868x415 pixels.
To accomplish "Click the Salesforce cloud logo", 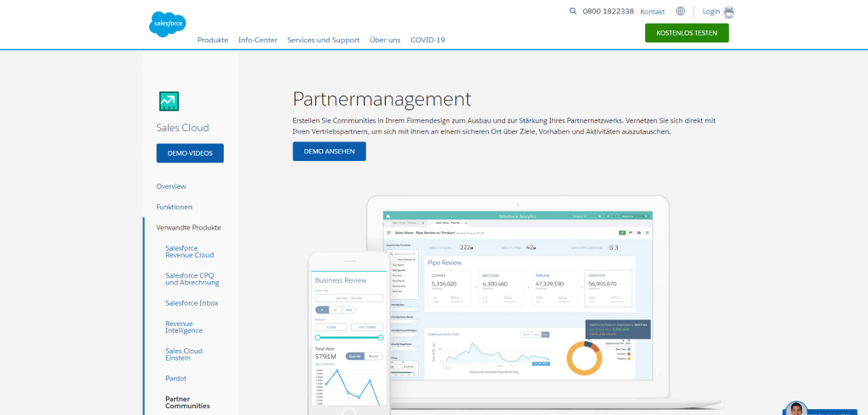I will click(x=167, y=25).
